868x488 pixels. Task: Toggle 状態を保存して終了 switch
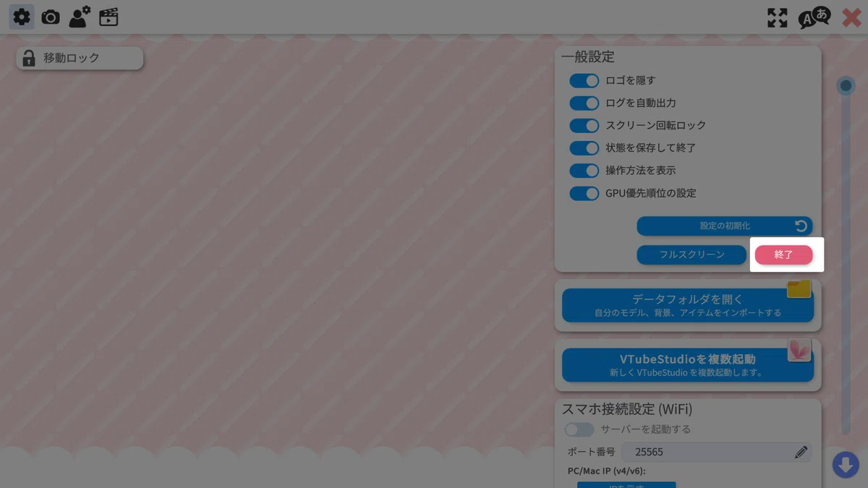[584, 147]
